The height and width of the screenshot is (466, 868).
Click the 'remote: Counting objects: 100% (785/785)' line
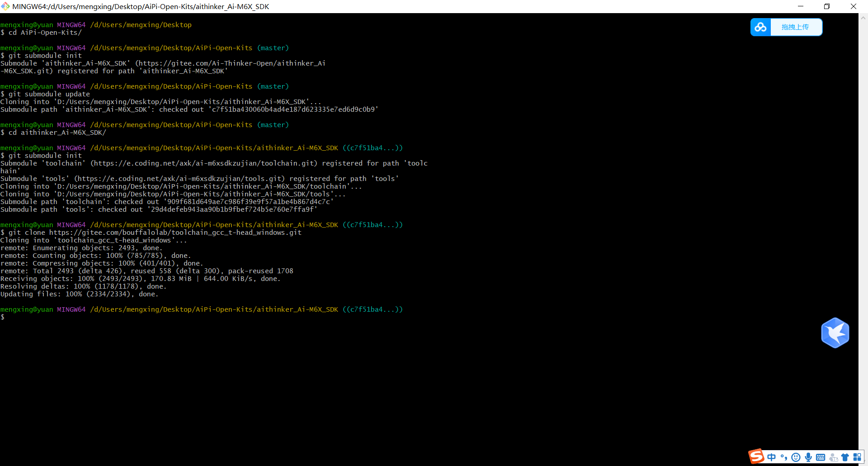point(96,256)
